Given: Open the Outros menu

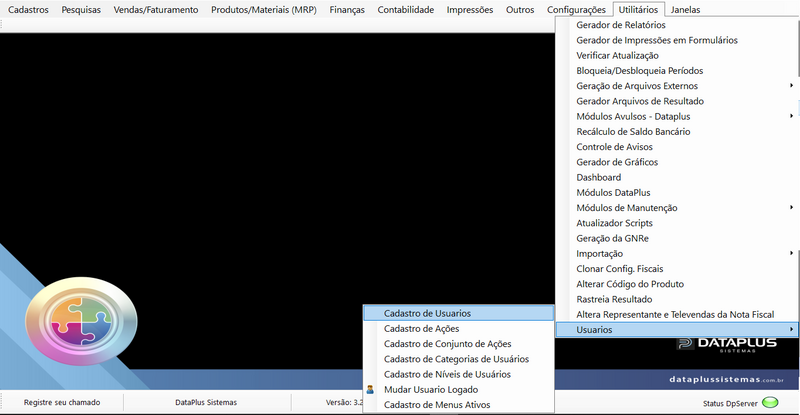Looking at the screenshot, I should (520, 10).
